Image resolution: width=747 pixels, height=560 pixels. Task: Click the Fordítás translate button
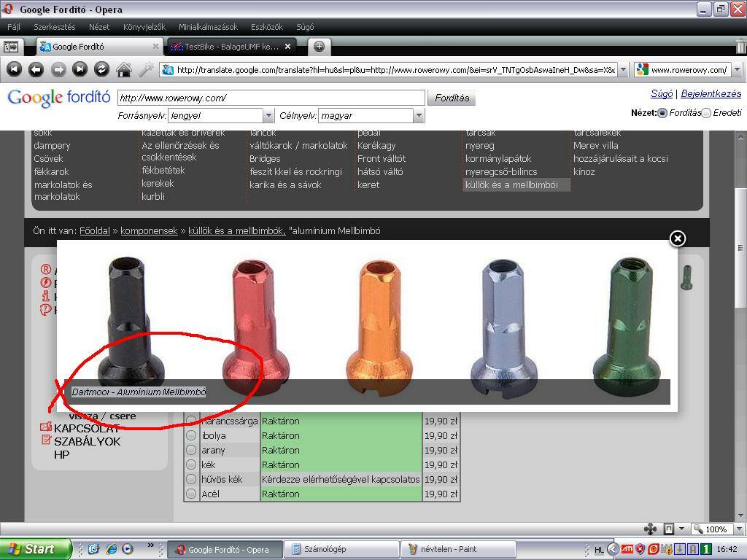point(452,98)
